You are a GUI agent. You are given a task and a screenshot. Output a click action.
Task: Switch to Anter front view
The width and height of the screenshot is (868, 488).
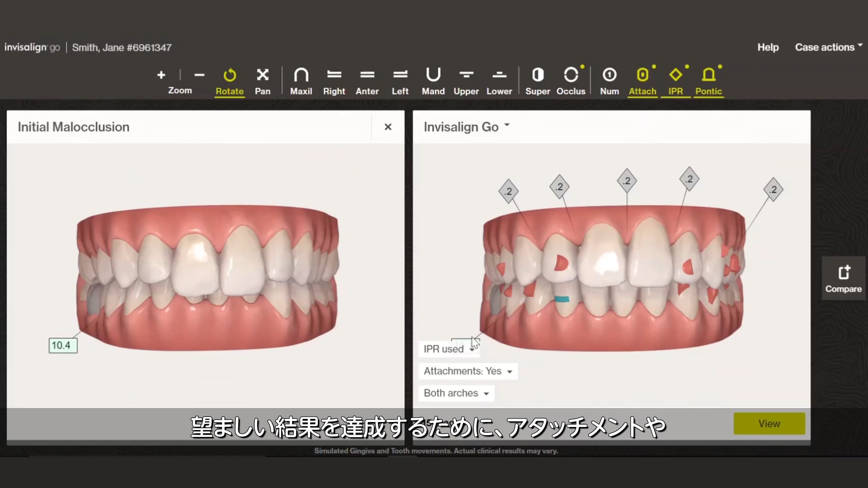[x=367, y=81]
